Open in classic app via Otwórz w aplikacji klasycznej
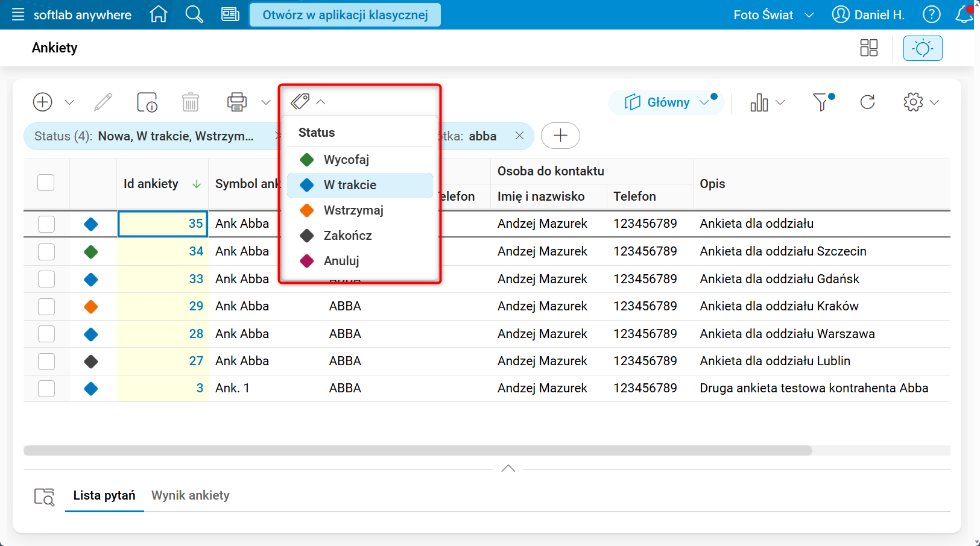980x546 pixels. 345,14
